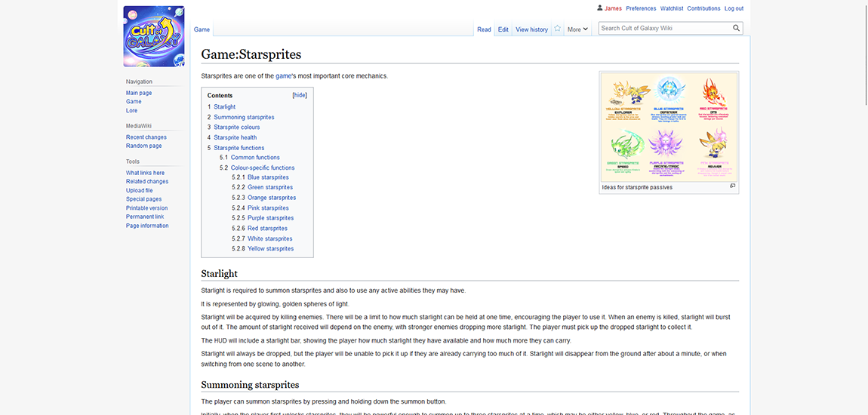Click the watchlist star icon

click(557, 29)
